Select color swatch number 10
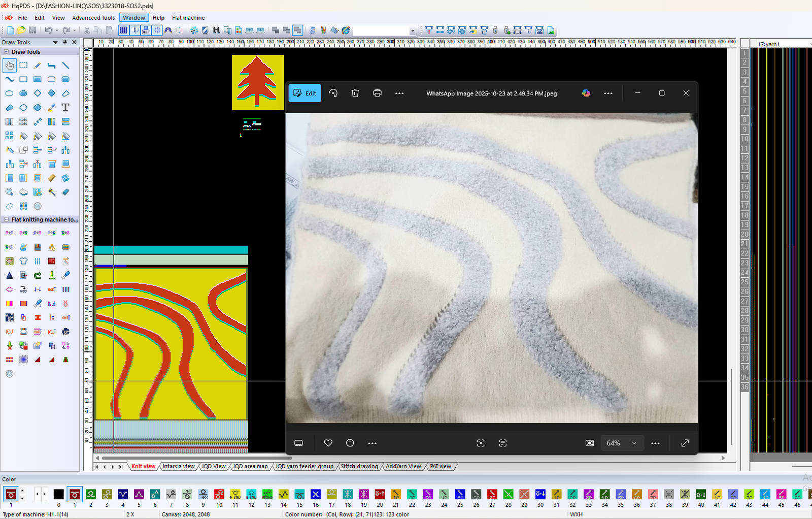The width and height of the screenshot is (812, 519). 219,494
